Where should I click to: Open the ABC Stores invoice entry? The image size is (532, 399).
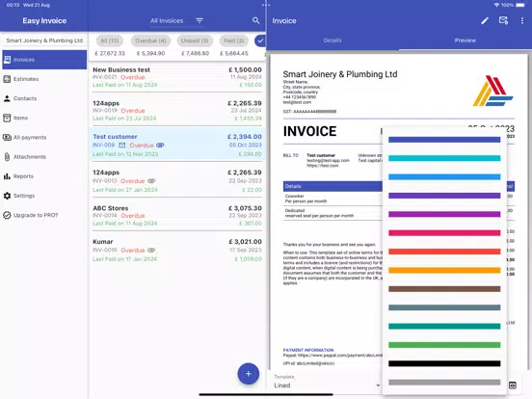[177, 215]
